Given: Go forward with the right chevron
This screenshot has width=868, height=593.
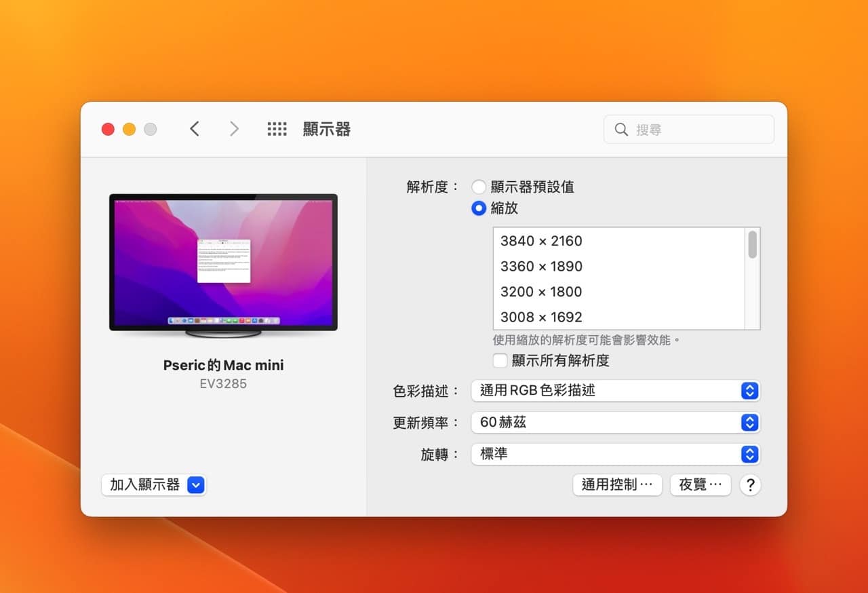Looking at the screenshot, I should click(234, 129).
